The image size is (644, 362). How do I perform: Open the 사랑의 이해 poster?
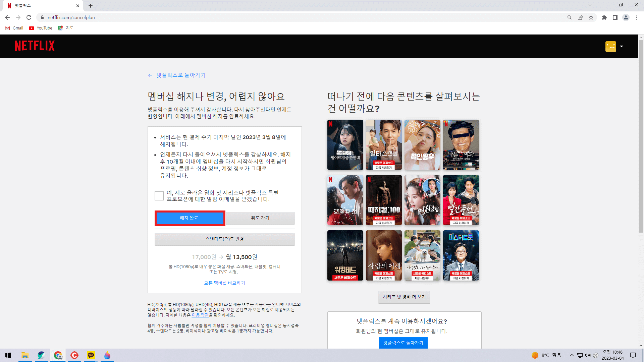pos(384,255)
